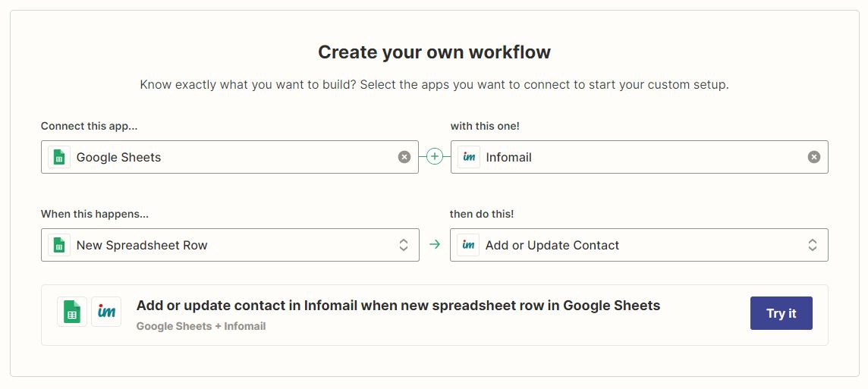Expand the New Spreadsheet Row trigger chevron
This screenshot has width=868, height=389.
(x=404, y=245)
